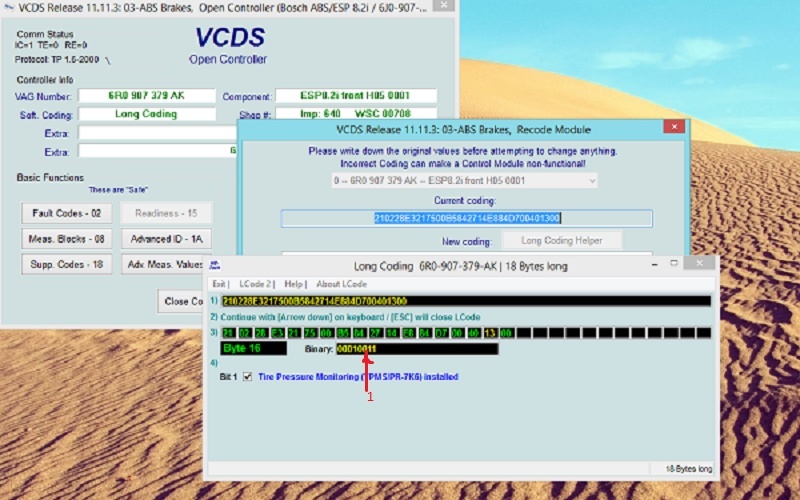
Task: Open the About LCode menu
Action: point(341,284)
